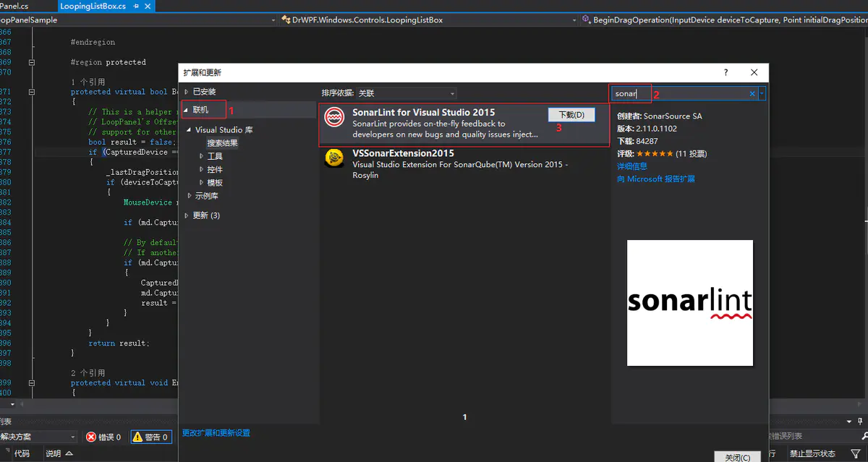The width and height of the screenshot is (868, 462).
Task: Open the sort by 关联 dropdown
Action: [x=407, y=93]
